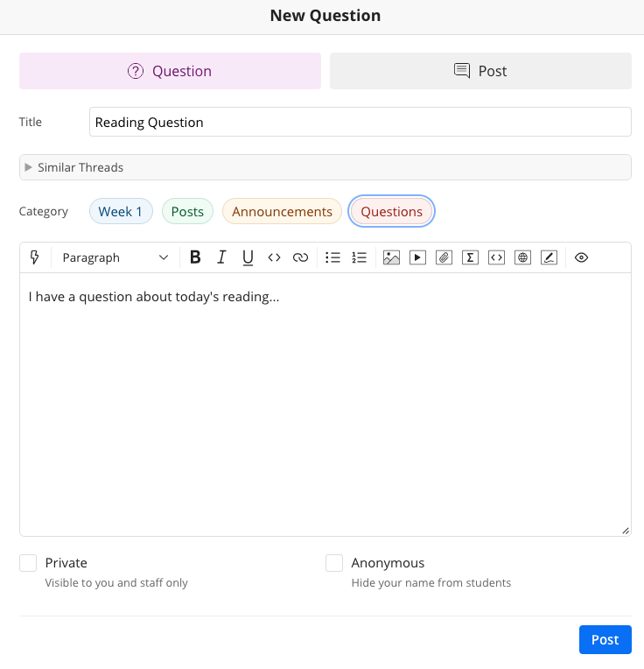
Task: Apply italic formatting to text
Action: click(x=221, y=257)
